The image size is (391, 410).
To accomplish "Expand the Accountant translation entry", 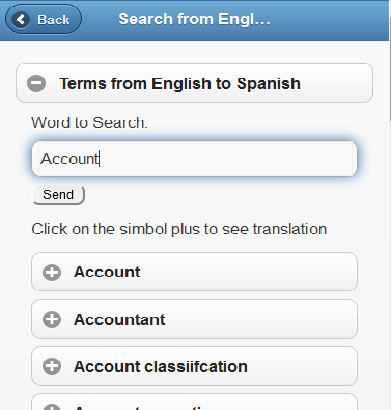I will [194, 319].
